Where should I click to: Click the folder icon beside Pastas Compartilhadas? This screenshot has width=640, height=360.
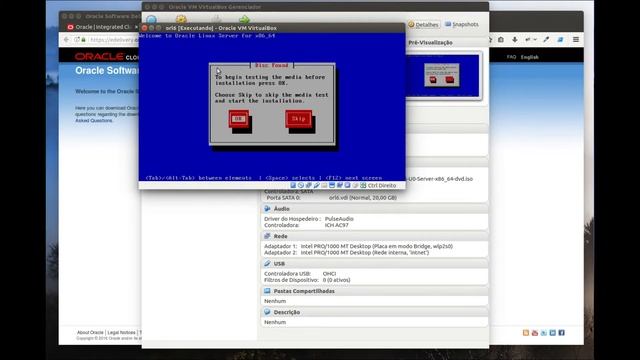pos(267,291)
